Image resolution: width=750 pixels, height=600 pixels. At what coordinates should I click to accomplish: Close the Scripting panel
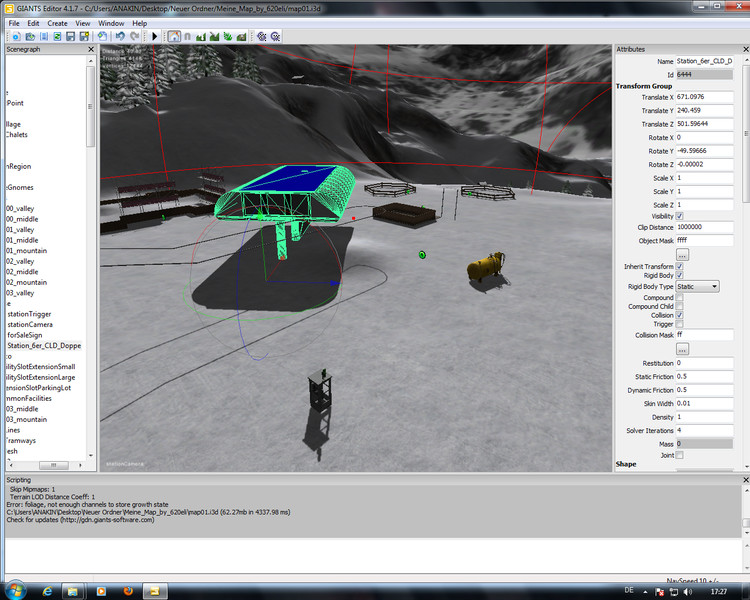click(x=746, y=479)
